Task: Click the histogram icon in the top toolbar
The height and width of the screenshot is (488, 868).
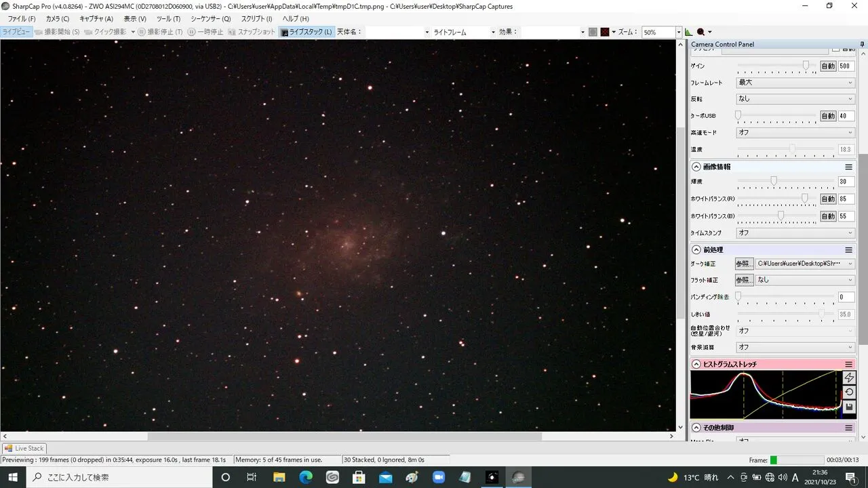Action: [x=689, y=32]
